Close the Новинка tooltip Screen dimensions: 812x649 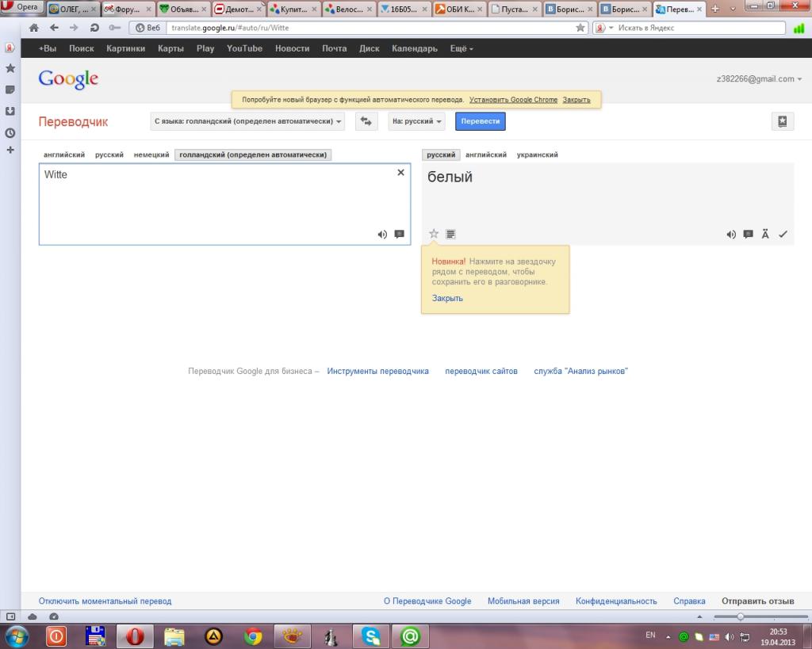(x=447, y=298)
